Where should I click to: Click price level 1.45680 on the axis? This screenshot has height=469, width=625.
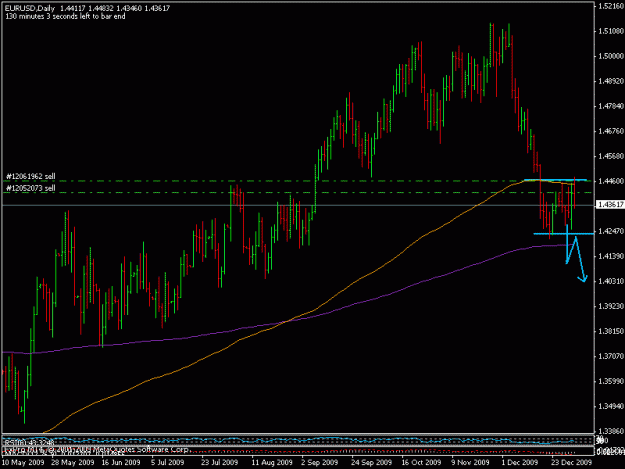click(x=611, y=156)
